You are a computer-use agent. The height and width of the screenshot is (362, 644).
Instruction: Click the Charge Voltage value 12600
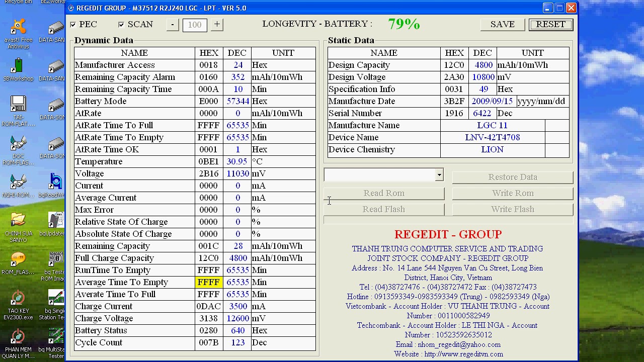237,318
